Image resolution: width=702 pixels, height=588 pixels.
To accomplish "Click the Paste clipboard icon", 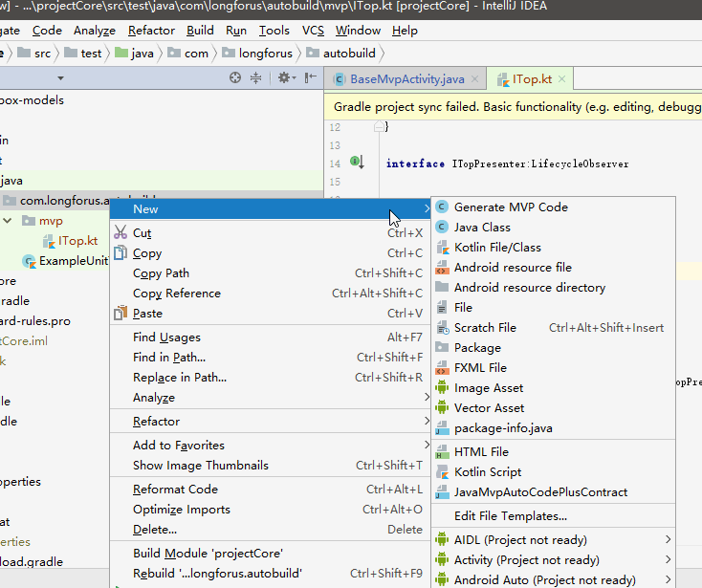I will click(121, 314).
